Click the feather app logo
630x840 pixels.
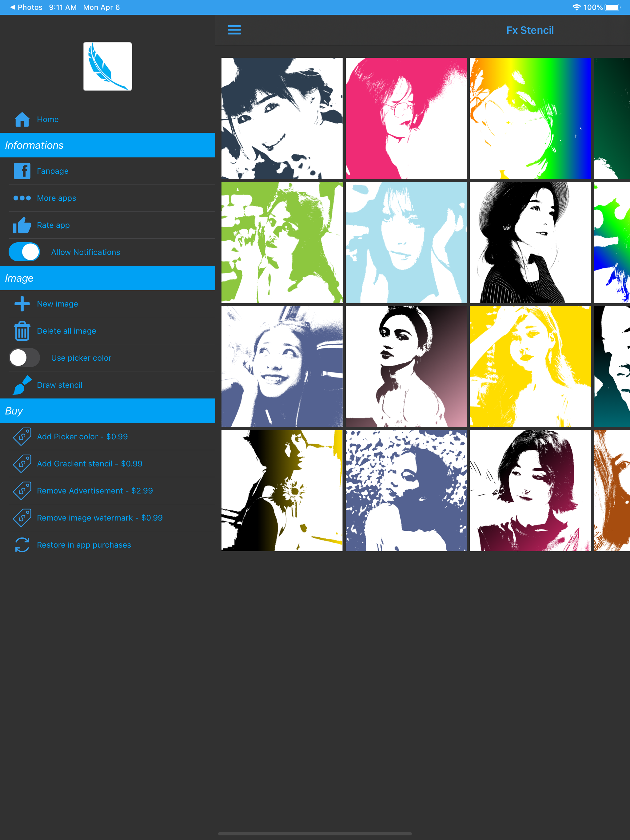tap(108, 66)
